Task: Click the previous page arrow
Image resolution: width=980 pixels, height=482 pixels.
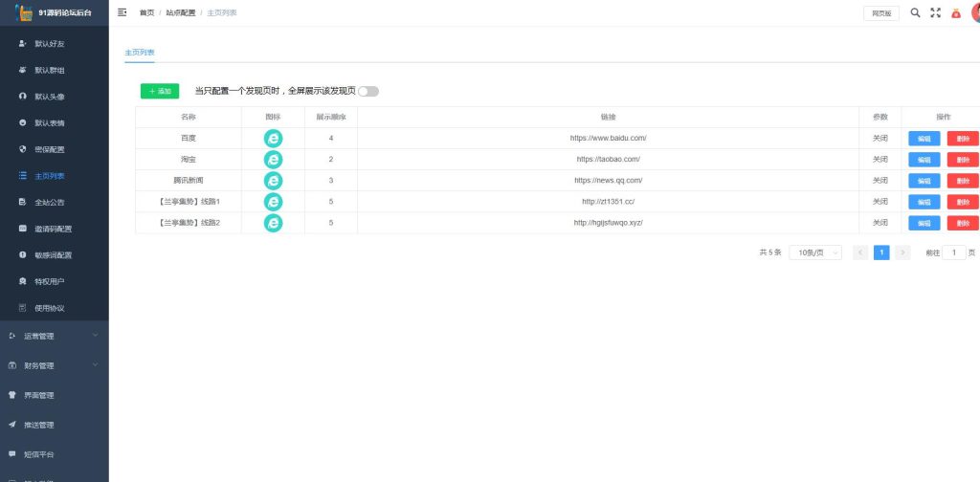Action: (860, 252)
